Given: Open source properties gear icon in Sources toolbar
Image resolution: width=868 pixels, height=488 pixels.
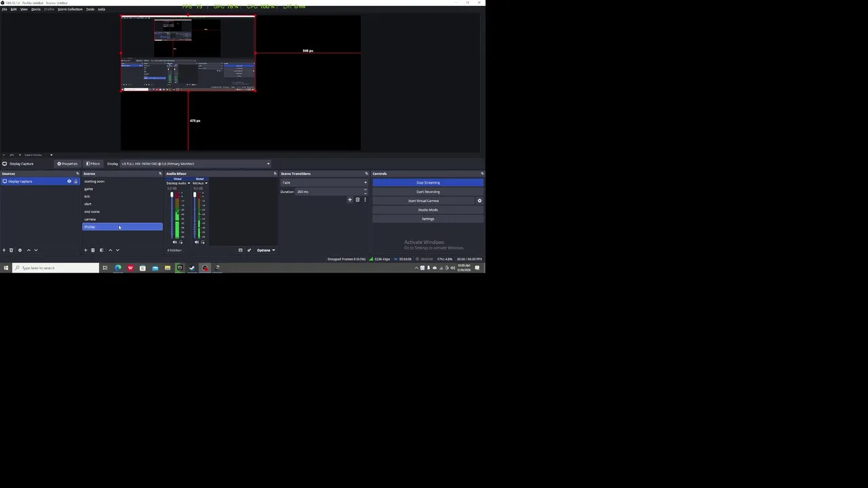Looking at the screenshot, I should [x=20, y=250].
